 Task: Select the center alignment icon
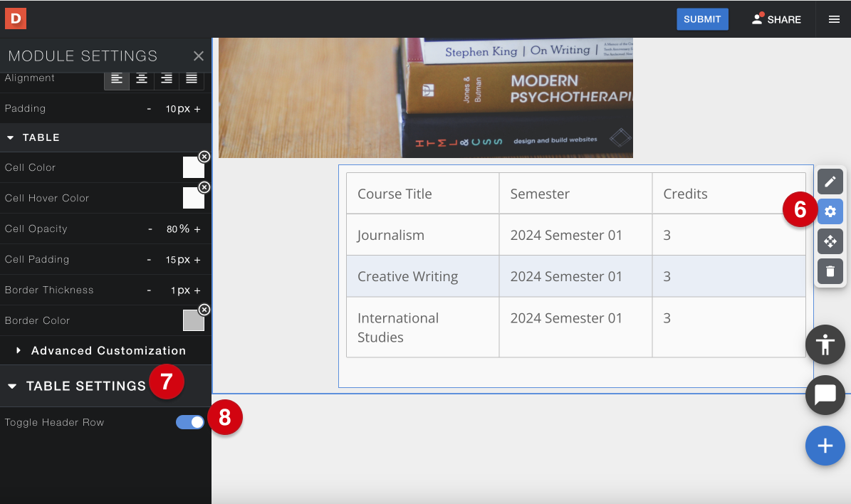pyautogui.click(x=141, y=79)
